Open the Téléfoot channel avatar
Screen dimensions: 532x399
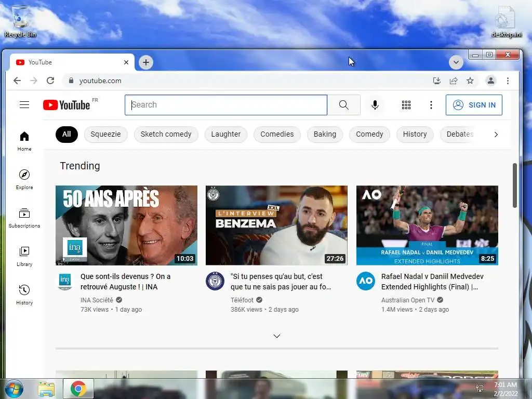[x=215, y=281]
